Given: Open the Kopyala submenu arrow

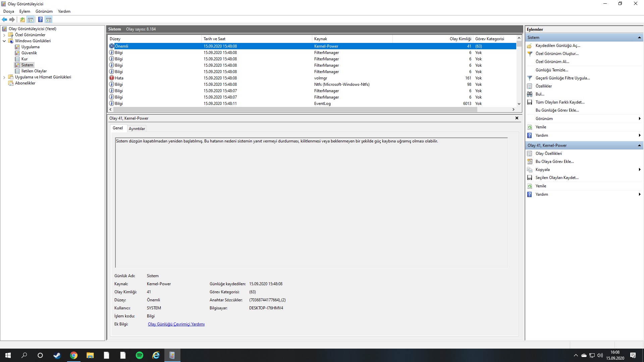Looking at the screenshot, I should click(639, 170).
